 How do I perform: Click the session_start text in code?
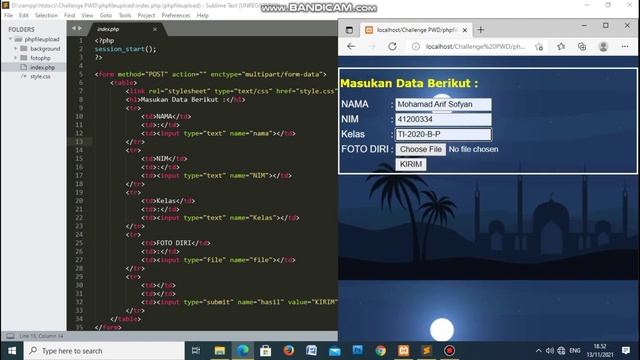[x=120, y=49]
